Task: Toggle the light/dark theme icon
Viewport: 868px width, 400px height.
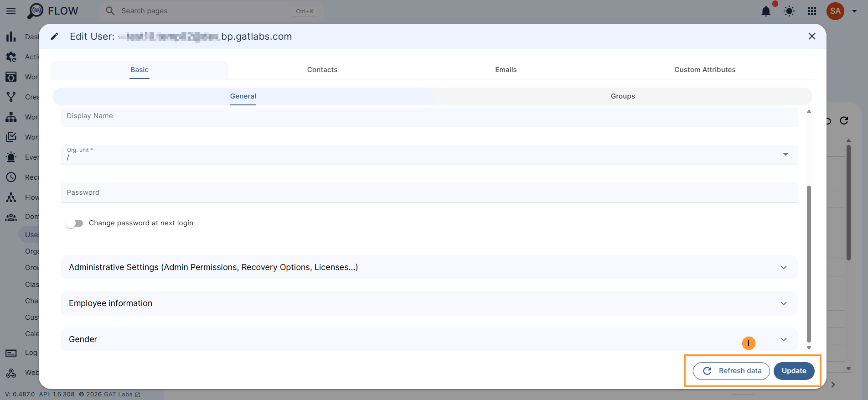Action: [789, 11]
